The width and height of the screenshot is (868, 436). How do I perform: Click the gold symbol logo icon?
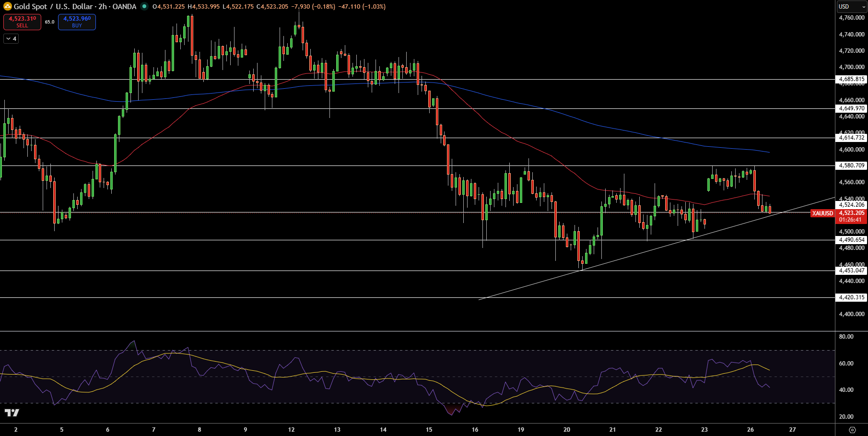(8, 7)
